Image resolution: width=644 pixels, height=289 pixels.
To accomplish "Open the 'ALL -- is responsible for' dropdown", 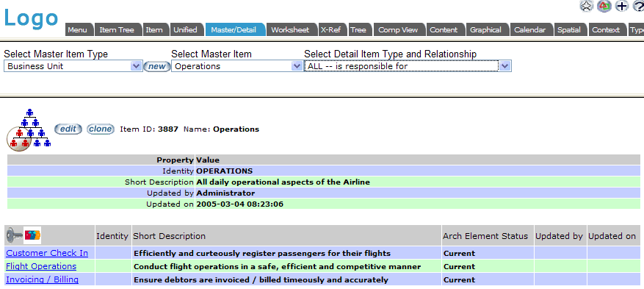I will tap(408, 66).
